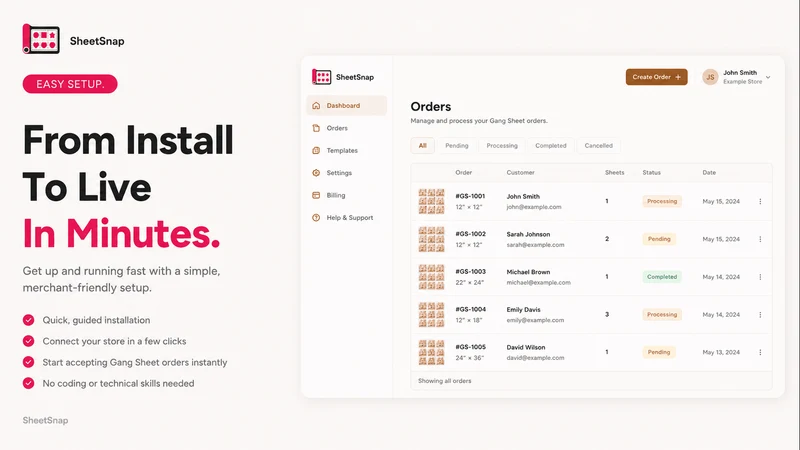
Task: Click the gang sheet thumbnail for #GS-1002
Action: [x=431, y=239]
